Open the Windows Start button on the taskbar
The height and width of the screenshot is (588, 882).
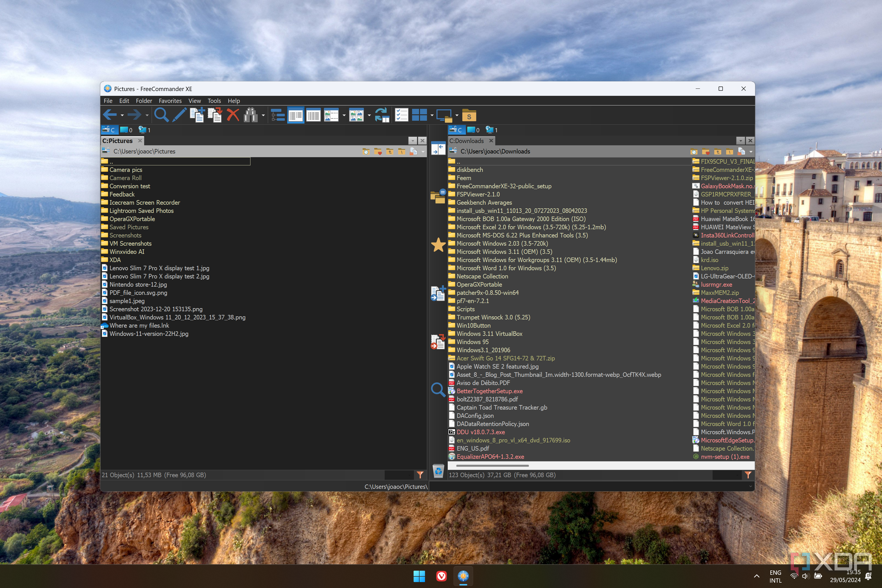[419, 576]
